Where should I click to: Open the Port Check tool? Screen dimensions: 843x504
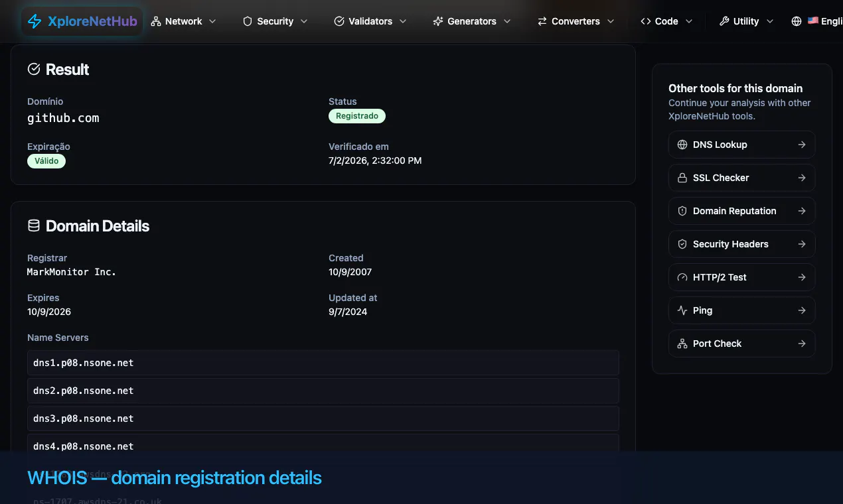[x=742, y=344]
